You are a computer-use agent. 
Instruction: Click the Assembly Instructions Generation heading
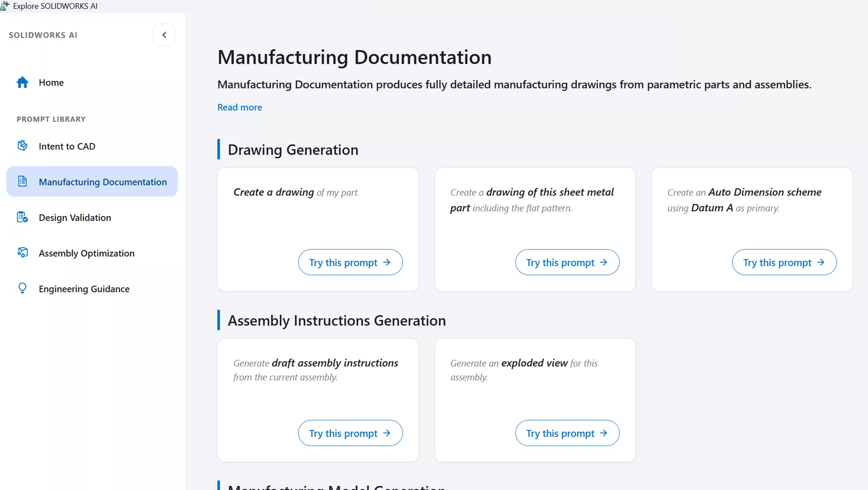coord(337,320)
